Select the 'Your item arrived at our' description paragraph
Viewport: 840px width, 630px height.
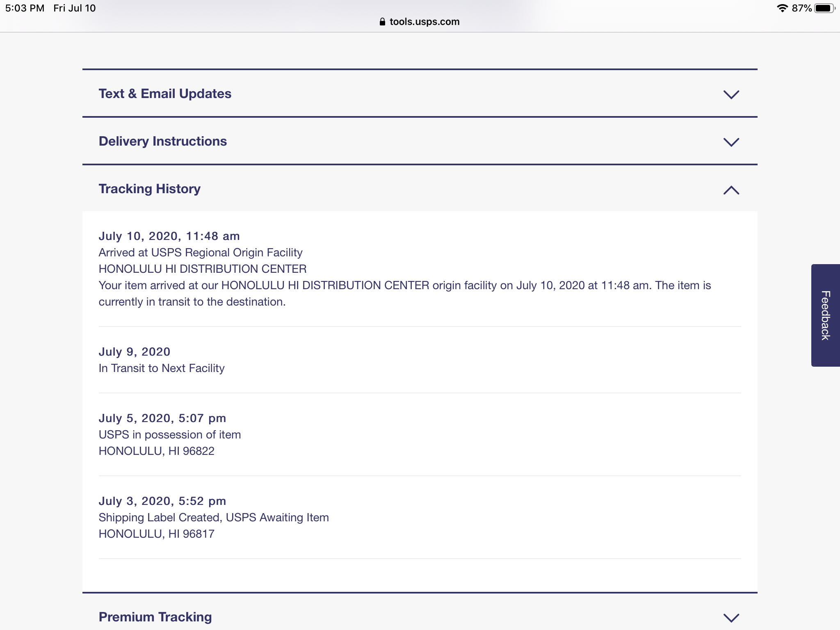pos(405,294)
